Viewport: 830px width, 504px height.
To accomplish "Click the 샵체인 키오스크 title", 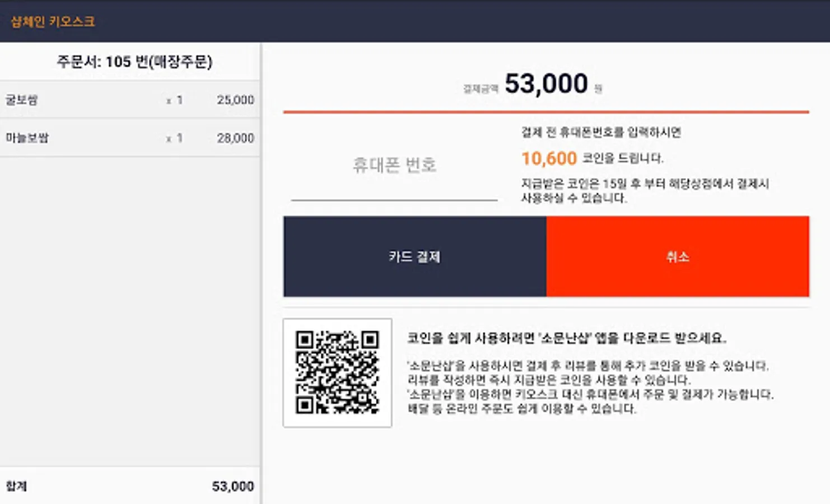I will coord(53,22).
